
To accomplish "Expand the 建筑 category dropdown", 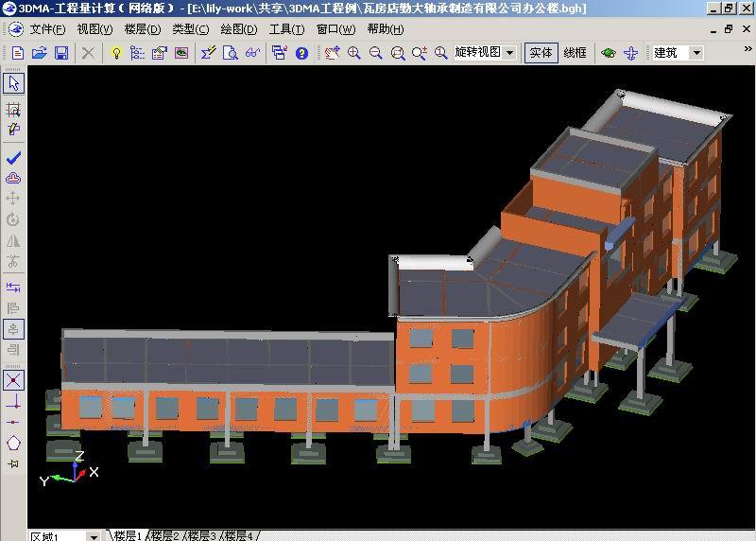I will coord(697,53).
